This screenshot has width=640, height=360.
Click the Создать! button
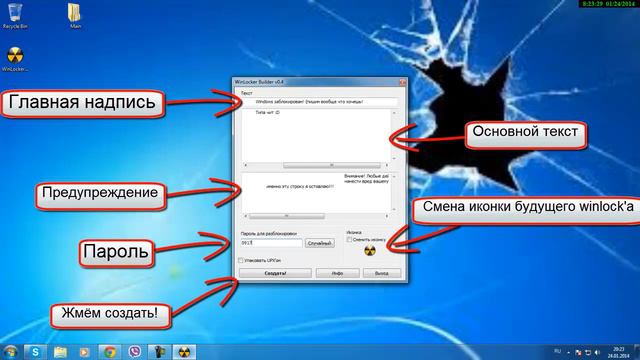pyautogui.click(x=275, y=273)
